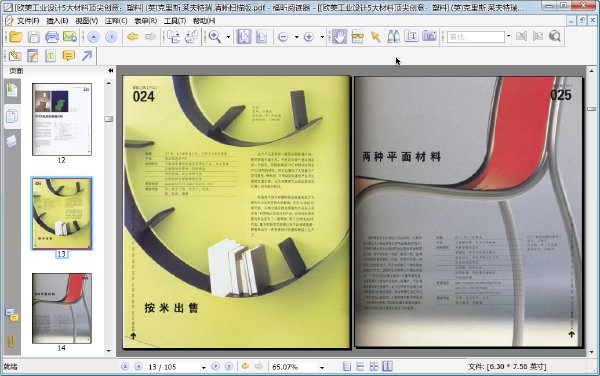Click the typewriter tool icon in second toolbar
Image resolution: width=600 pixels, height=376 pixels.
15,56
